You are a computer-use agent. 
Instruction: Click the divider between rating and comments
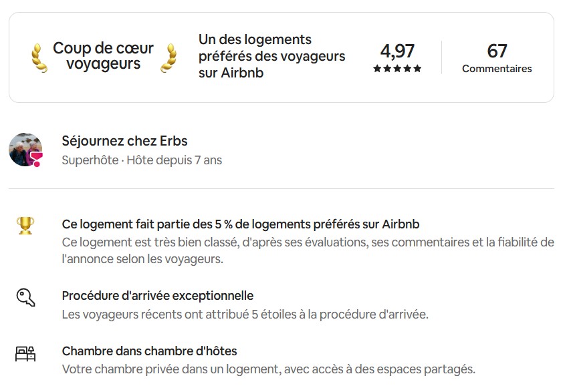point(442,57)
